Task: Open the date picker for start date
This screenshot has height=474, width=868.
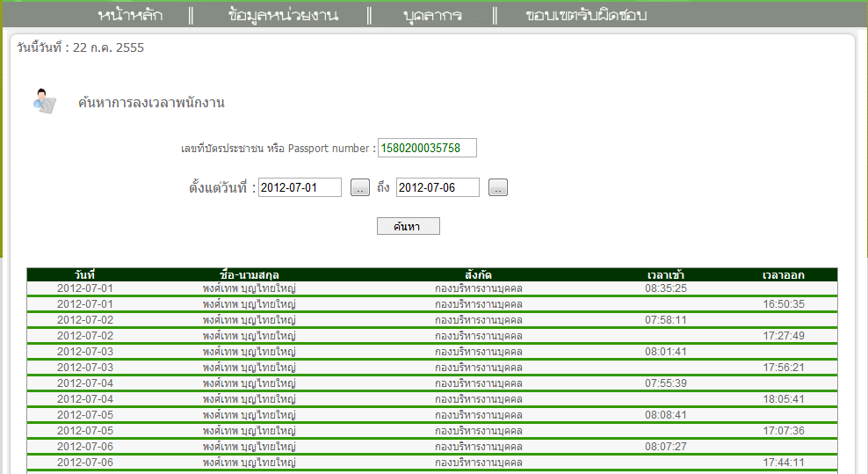Action: click(360, 187)
